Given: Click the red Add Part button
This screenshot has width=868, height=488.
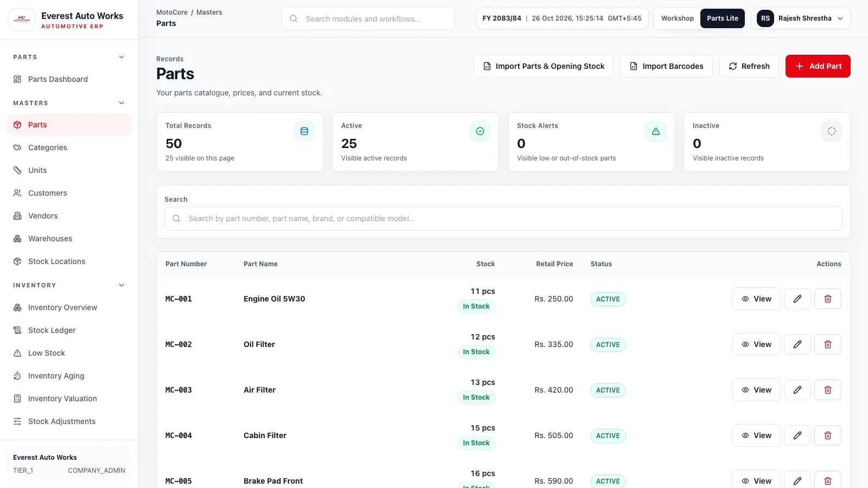Looking at the screenshot, I should [818, 66].
